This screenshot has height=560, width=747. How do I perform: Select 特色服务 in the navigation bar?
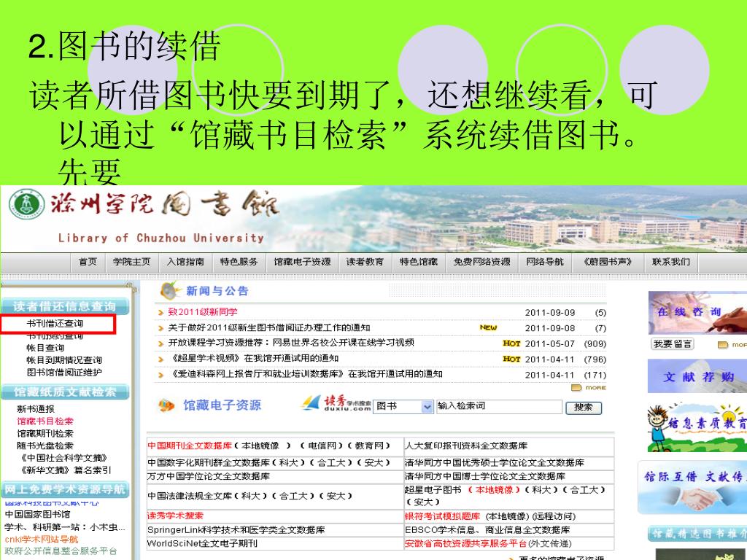239,262
